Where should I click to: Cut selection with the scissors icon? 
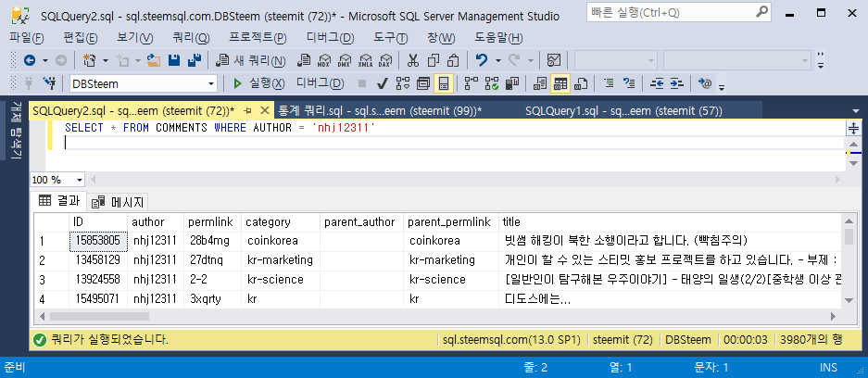pos(413,60)
